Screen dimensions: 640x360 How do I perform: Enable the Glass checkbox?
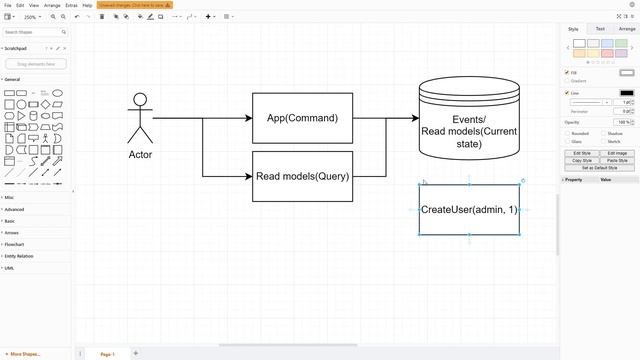[x=567, y=141]
